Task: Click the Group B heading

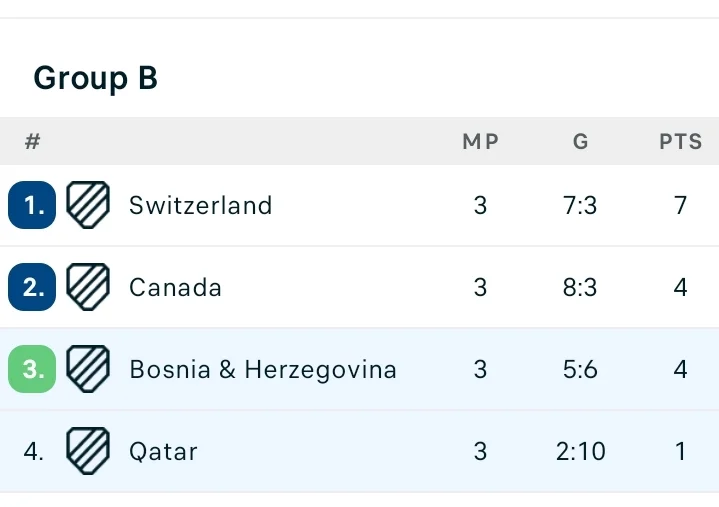Action: point(95,78)
